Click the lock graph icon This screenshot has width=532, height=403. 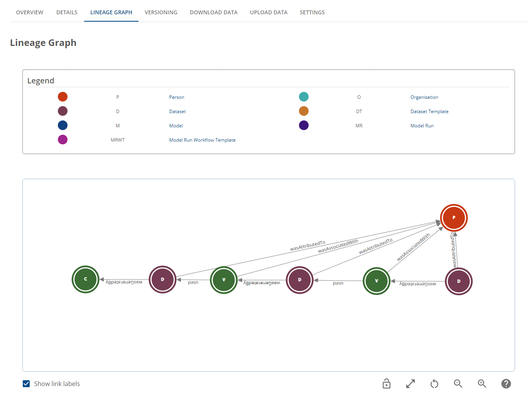tap(386, 384)
